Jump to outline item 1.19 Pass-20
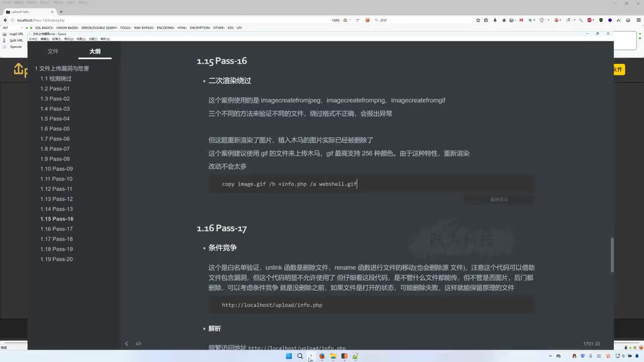 [56, 259]
